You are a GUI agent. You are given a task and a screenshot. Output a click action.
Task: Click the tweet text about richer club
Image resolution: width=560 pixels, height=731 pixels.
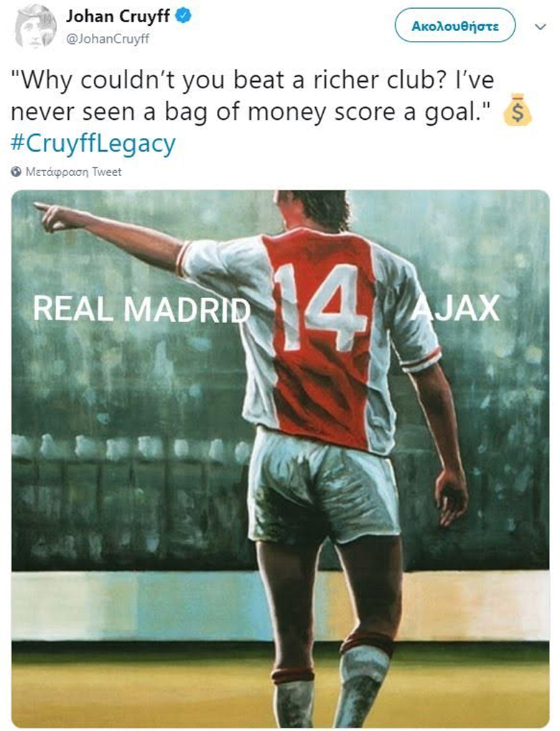[x=252, y=96]
